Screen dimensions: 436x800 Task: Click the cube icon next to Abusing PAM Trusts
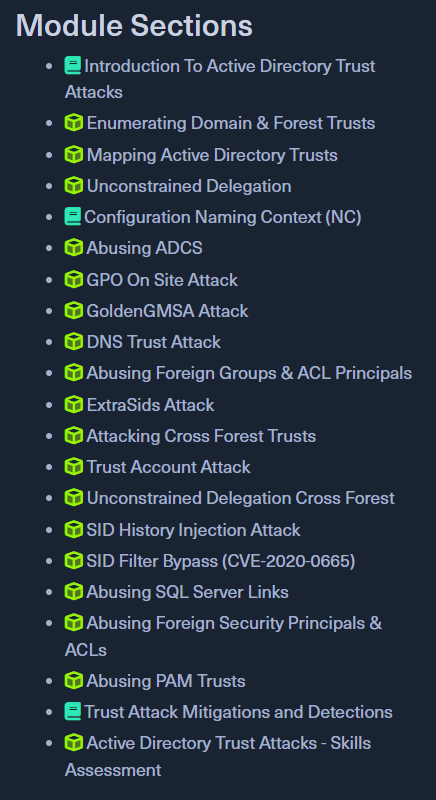coord(74,681)
